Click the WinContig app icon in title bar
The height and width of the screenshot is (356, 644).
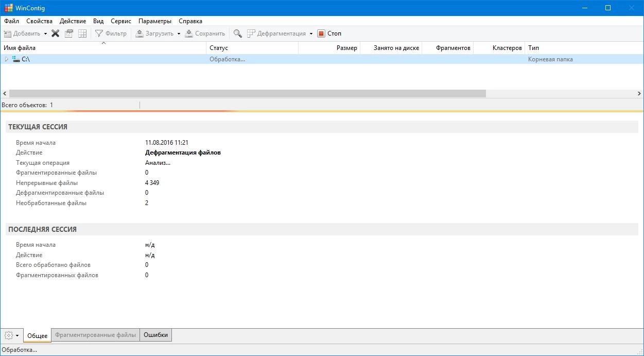pos(9,8)
